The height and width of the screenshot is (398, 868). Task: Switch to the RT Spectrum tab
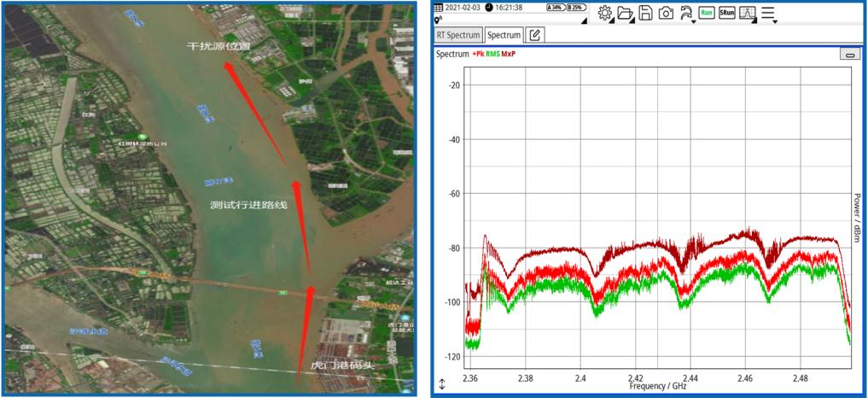pos(459,35)
